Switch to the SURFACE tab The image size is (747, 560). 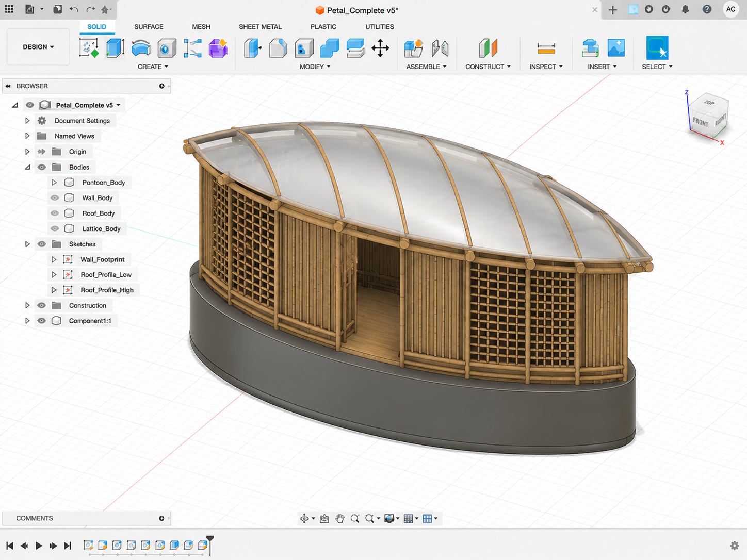click(x=149, y=27)
